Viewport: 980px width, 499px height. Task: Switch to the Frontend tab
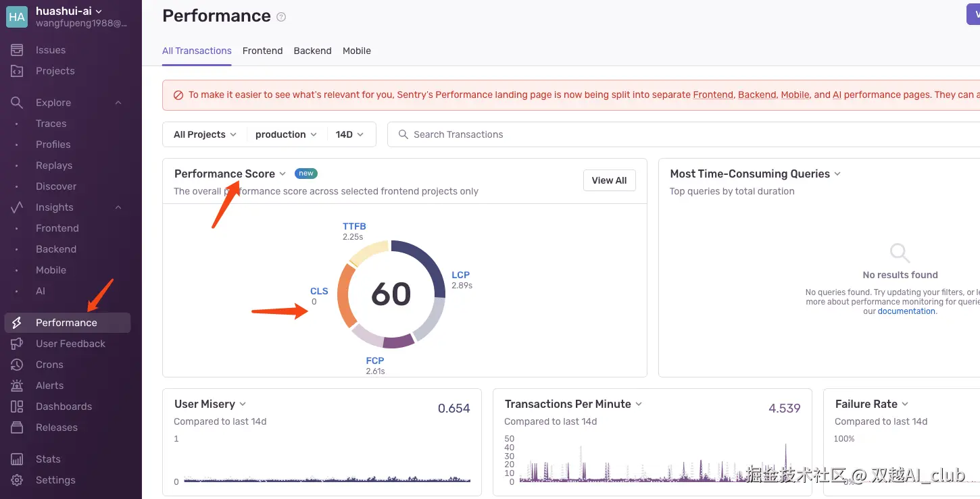click(x=262, y=51)
